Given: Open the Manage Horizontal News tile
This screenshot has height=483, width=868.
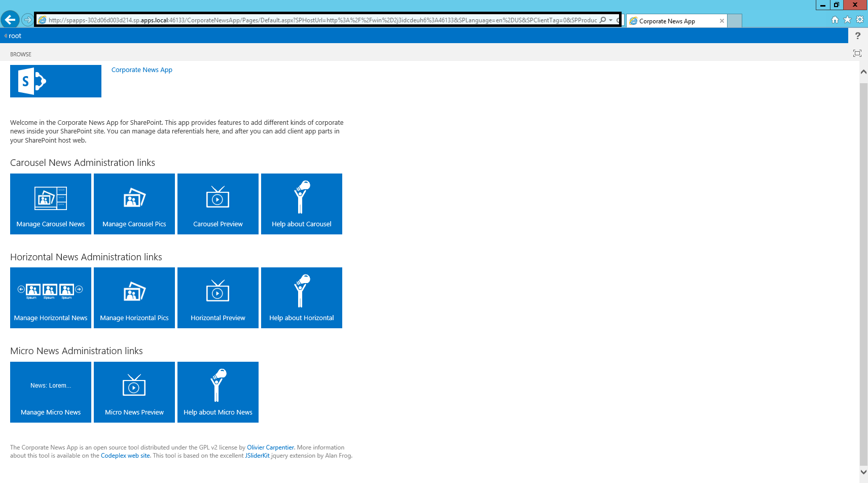Looking at the screenshot, I should (51, 298).
